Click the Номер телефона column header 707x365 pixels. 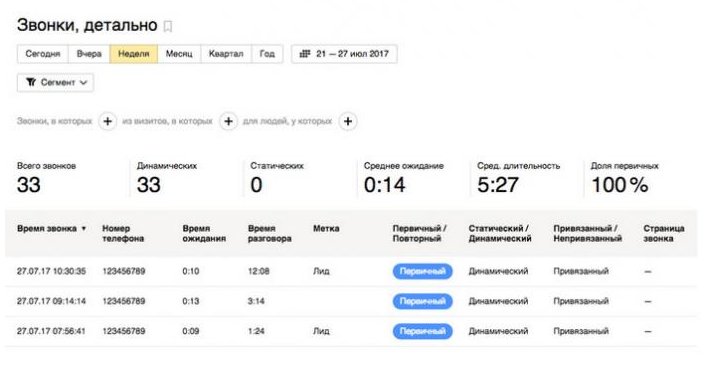pyautogui.click(x=123, y=233)
